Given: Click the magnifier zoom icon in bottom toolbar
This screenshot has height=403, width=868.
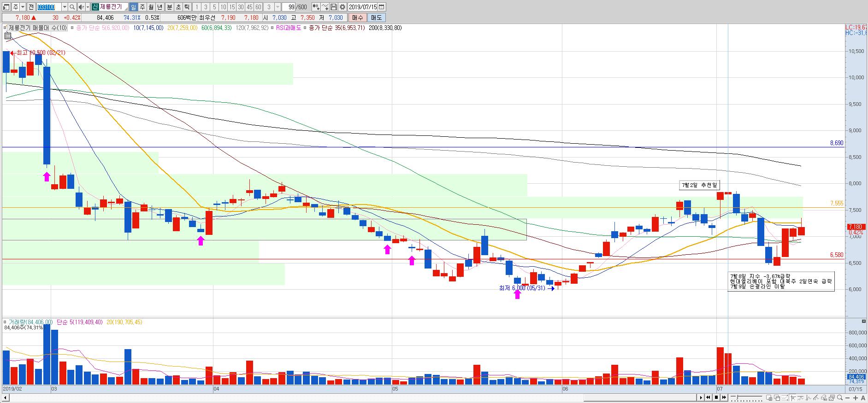Looking at the screenshot, I should 840,398.
